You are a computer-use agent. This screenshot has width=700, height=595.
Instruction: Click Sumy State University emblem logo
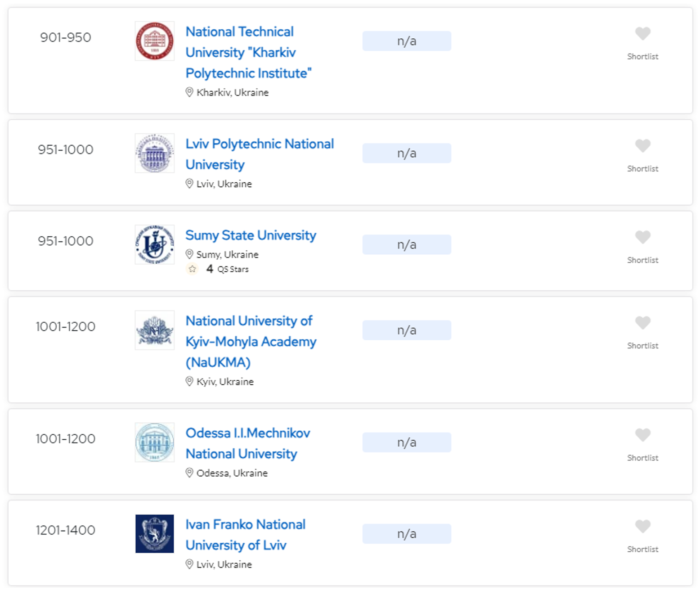pyautogui.click(x=154, y=244)
